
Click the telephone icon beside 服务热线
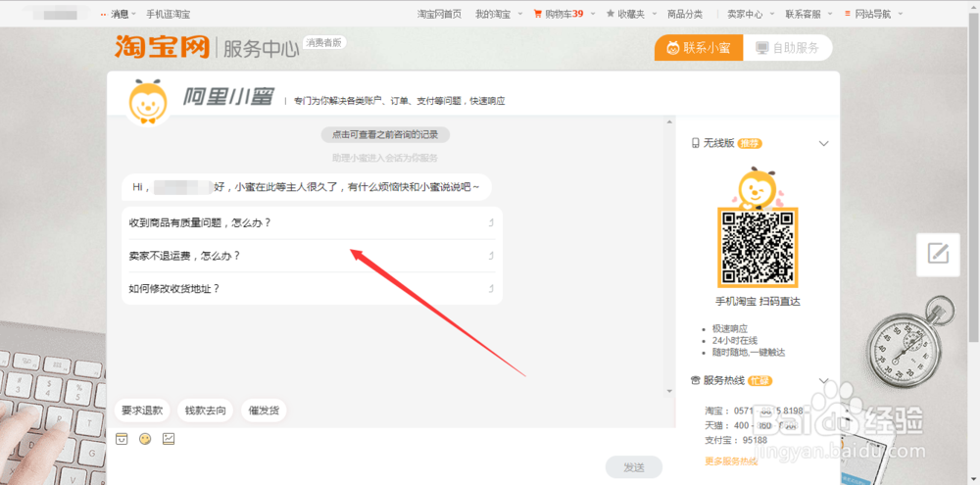[x=696, y=380]
